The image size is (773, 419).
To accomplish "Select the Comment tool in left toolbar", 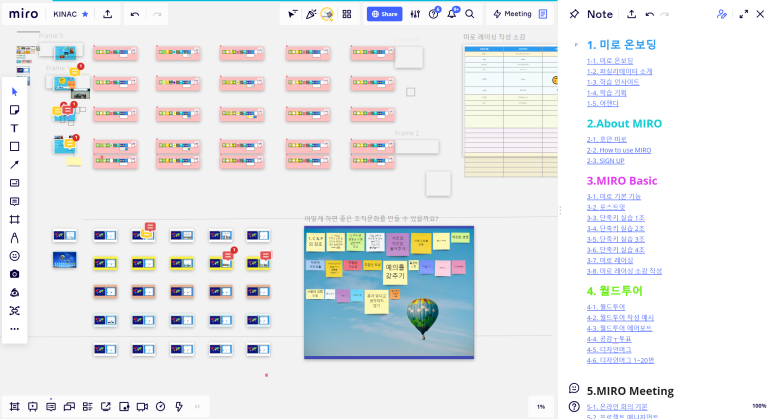I will 14,201.
